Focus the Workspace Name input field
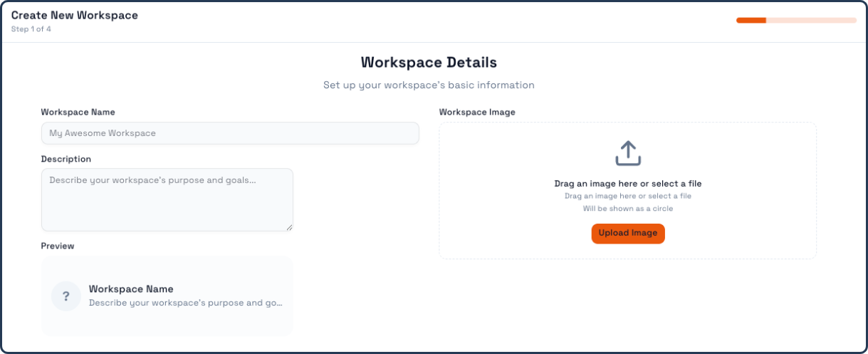The height and width of the screenshot is (354, 868). pos(230,133)
